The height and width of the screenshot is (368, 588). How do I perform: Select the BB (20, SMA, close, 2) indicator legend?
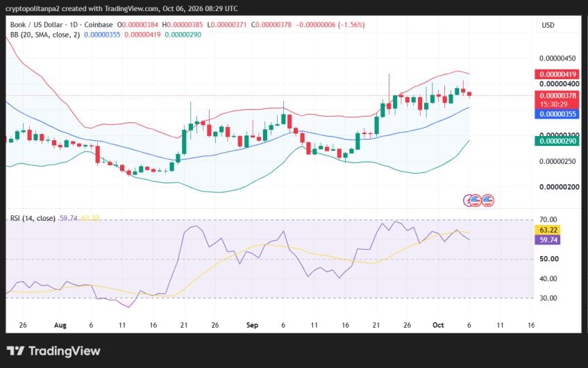pos(45,35)
